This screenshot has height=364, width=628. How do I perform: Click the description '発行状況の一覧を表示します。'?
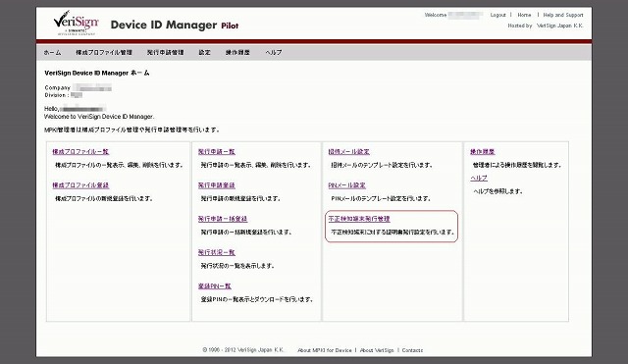click(x=237, y=266)
